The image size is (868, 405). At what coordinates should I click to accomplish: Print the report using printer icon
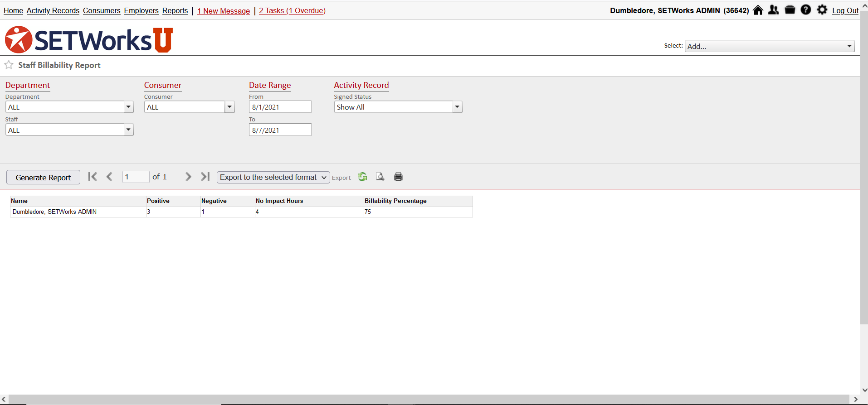(398, 177)
